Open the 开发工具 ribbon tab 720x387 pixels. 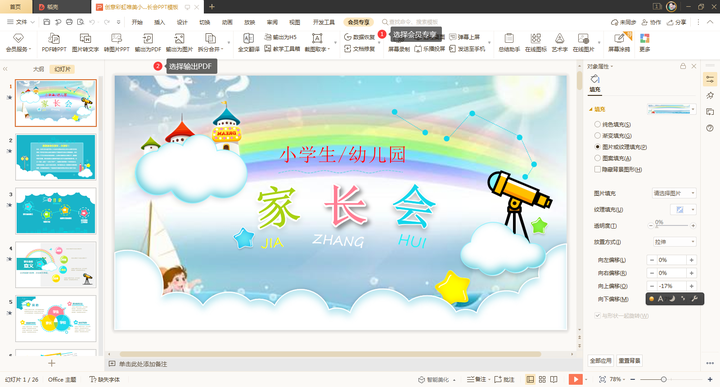(x=324, y=22)
